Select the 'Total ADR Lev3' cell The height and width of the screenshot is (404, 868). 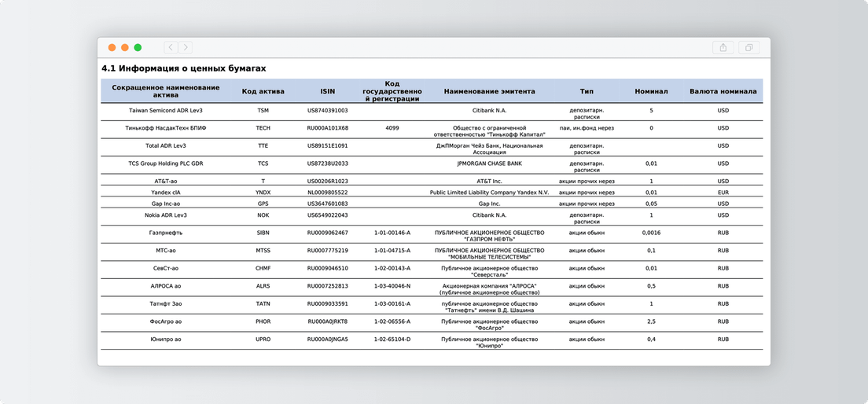point(166,145)
